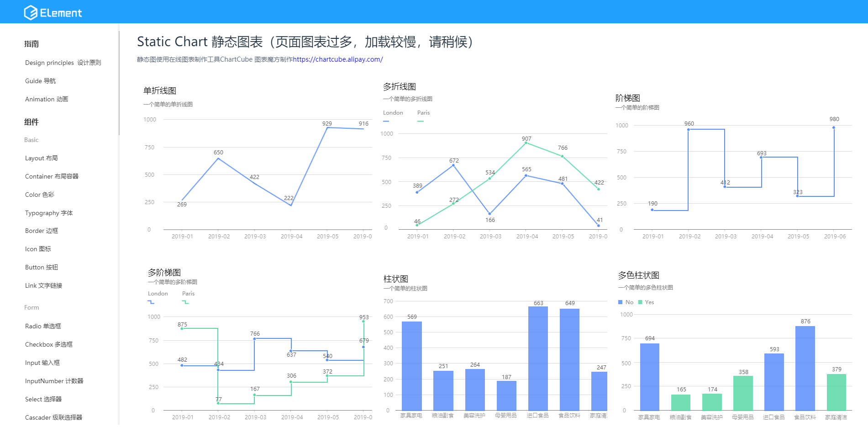Image resolution: width=868 pixels, height=427 pixels.
Task: Select Button 按钮 in the sidebar
Action: click(42, 267)
